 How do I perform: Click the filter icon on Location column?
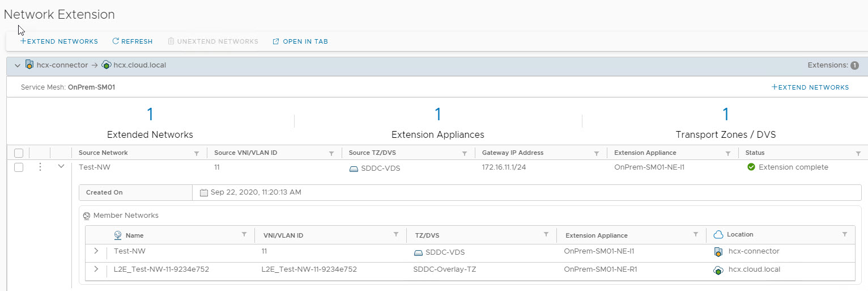[x=845, y=234]
